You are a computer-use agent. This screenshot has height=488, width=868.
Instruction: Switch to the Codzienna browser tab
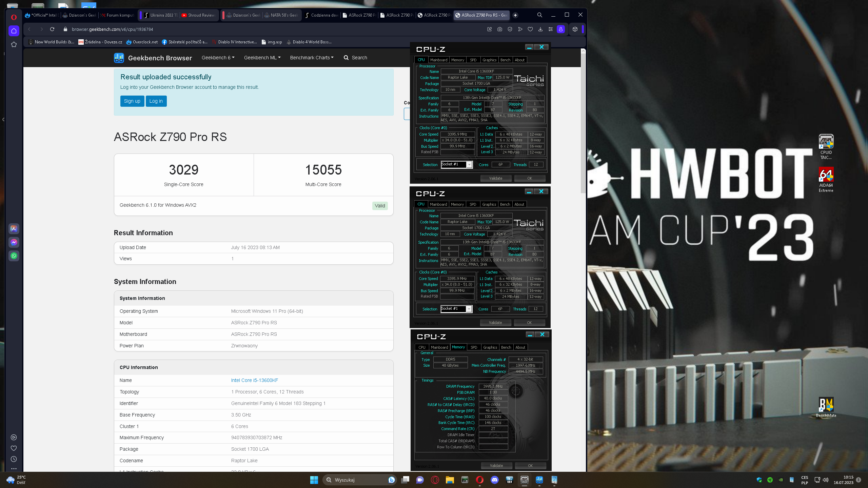[x=321, y=15]
